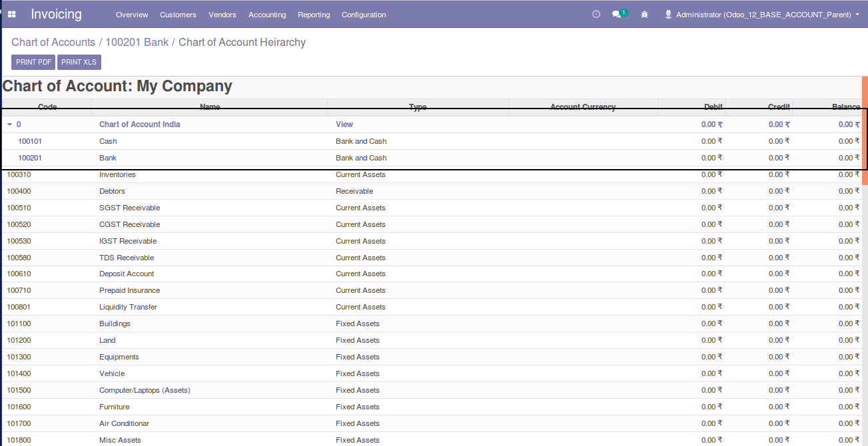868x446 pixels.
Task: Open the messaging conversations icon with badge
Action: click(616, 13)
